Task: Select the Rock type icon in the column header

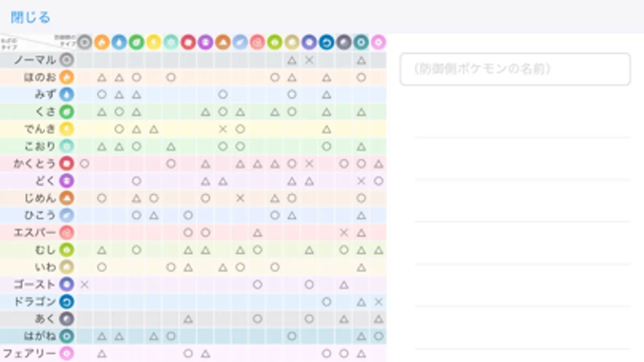Action: coord(292,42)
